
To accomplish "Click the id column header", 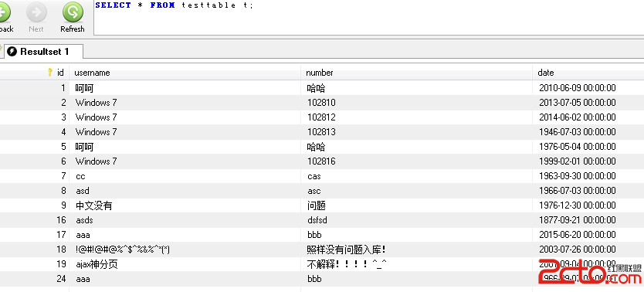I will [35, 73].
